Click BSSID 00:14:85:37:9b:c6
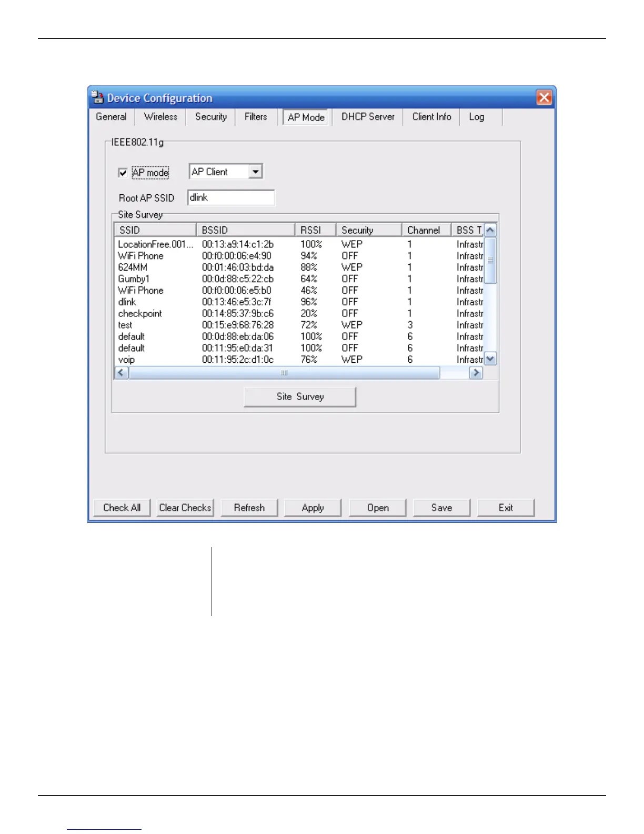644x834 pixels. pyautogui.click(x=238, y=314)
